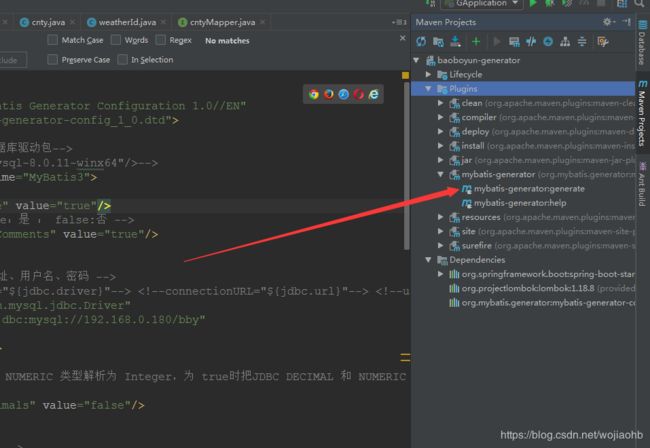Toggle Maven Projects side tab

click(x=642, y=113)
